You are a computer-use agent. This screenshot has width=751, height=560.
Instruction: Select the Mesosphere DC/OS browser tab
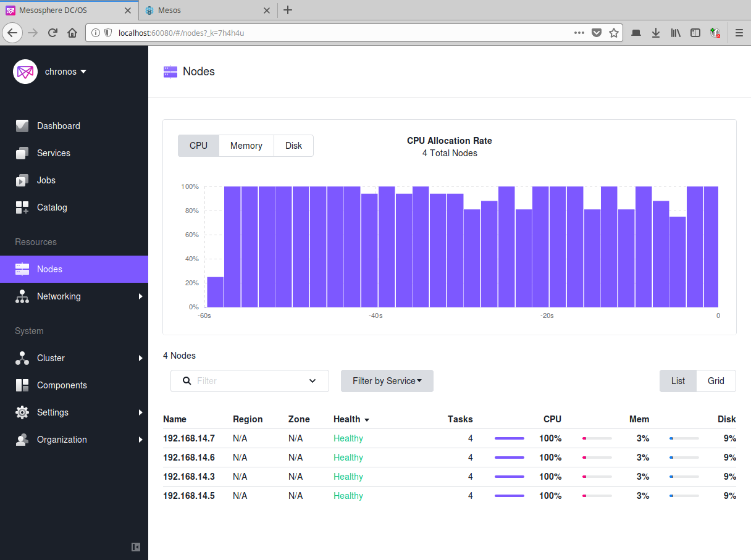pyautogui.click(x=69, y=10)
